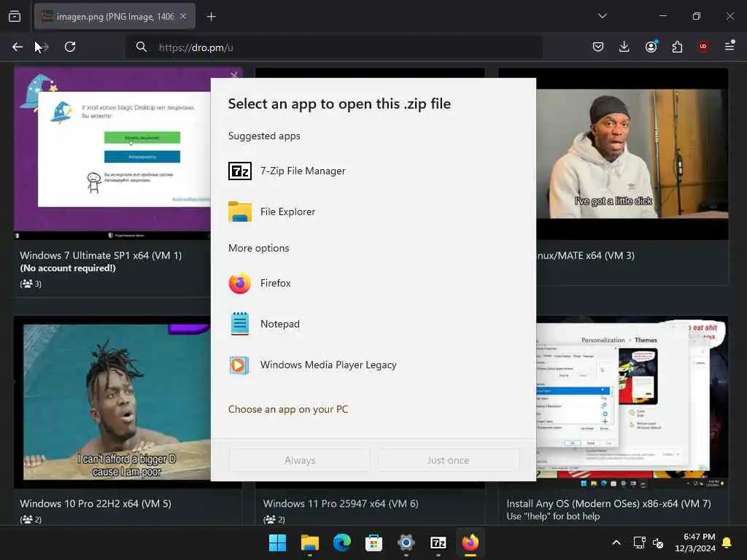Image resolution: width=747 pixels, height=560 pixels.
Task: Select 7-Zip File Manager in the app list
Action: [x=373, y=171]
